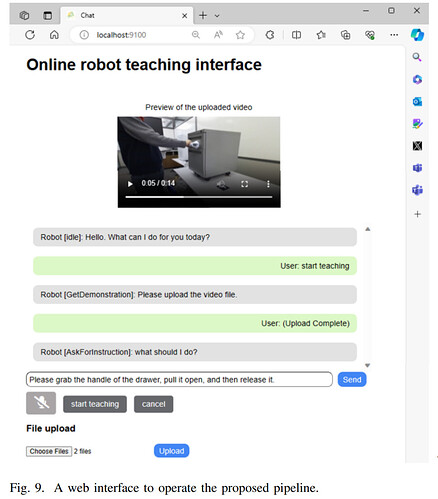Add this page to favorites star
Screen dimensions: 438x499
click(x=240, y=35)
